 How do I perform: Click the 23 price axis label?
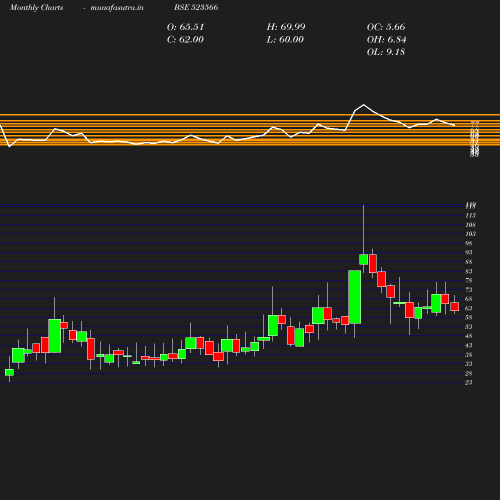(x=469, y=382)
